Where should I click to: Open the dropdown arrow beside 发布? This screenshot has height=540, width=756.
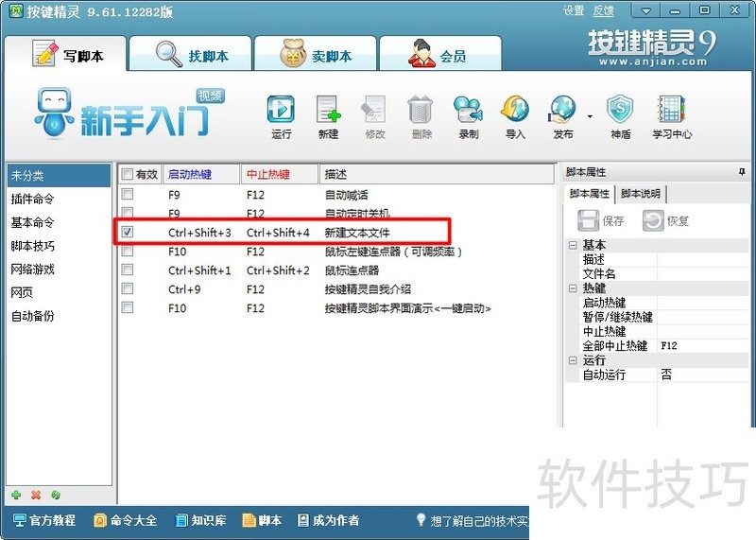coord(590,116)
